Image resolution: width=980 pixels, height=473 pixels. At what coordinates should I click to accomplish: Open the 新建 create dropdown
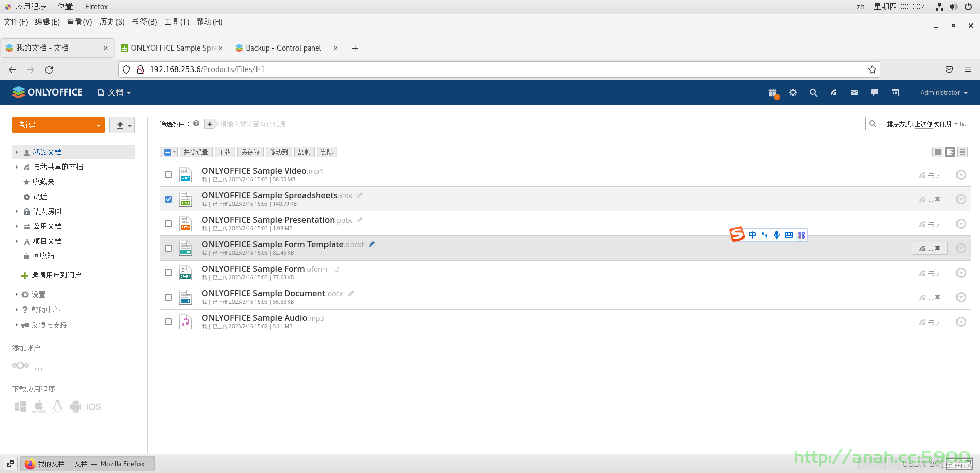99,125
